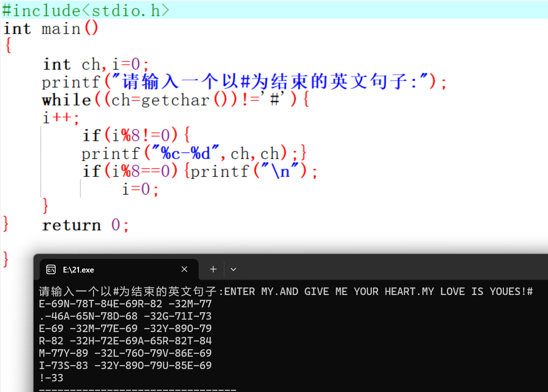This screenshot has width=548, height=392.
Task: Expand the terminal profile dropdown chevron
Action: (x=233, y=269)
